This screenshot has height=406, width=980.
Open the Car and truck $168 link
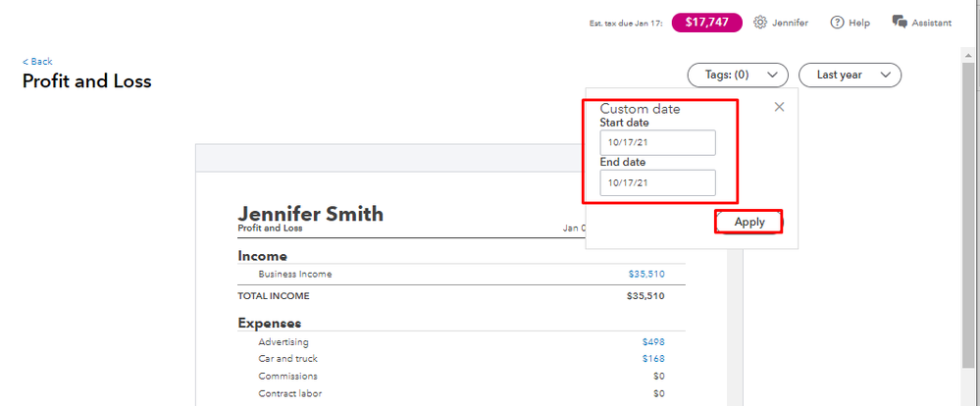pyautogui.click(x=653, y=359)
